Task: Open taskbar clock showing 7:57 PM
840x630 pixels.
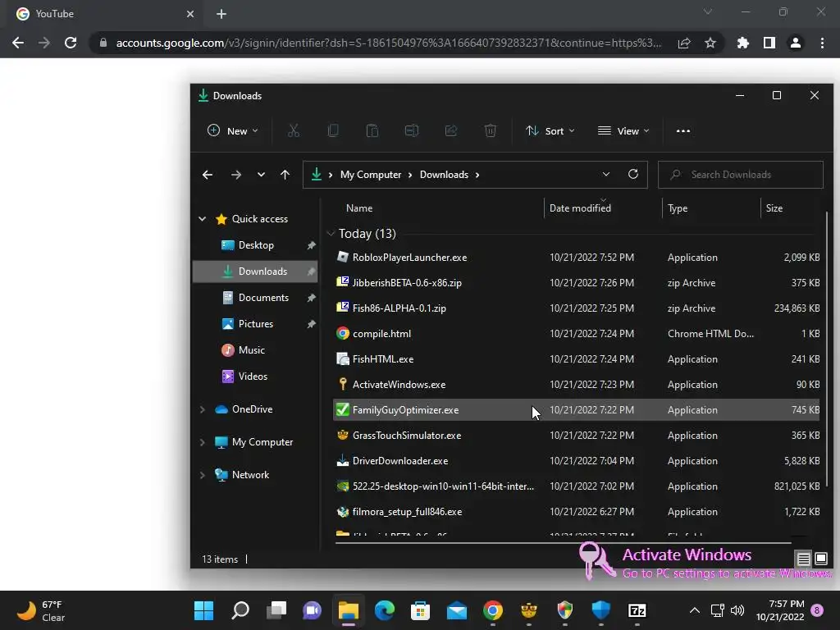Action: pos(780,610)
